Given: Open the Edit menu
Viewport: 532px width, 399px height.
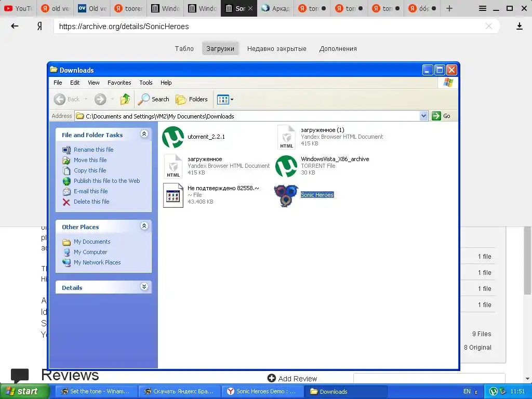Looking at the screenshot, I should pos(75,83).
